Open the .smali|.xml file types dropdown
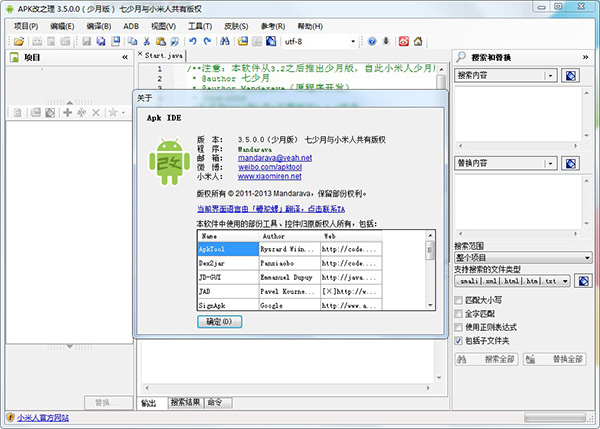The image size is (600, 429). tap(565, 281)
